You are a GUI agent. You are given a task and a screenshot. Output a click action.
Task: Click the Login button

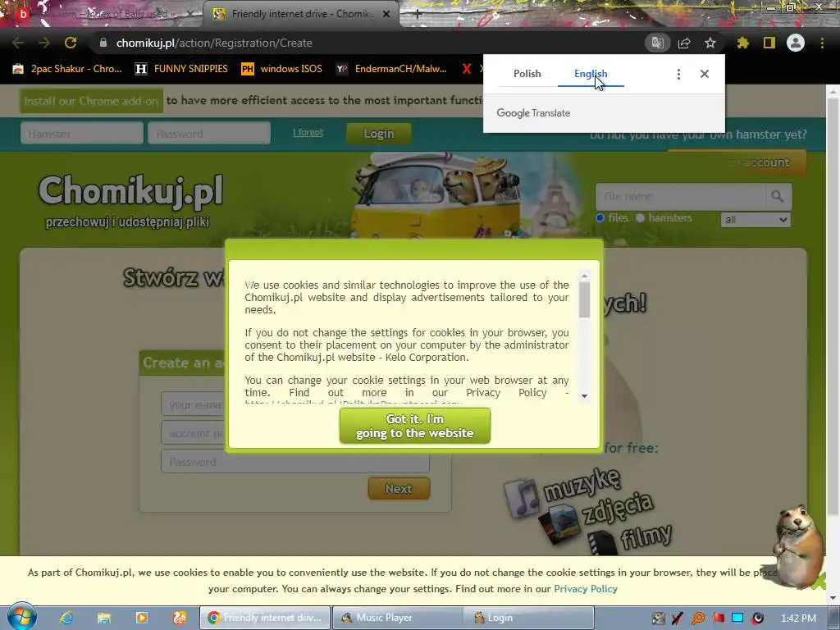point(379,134)
